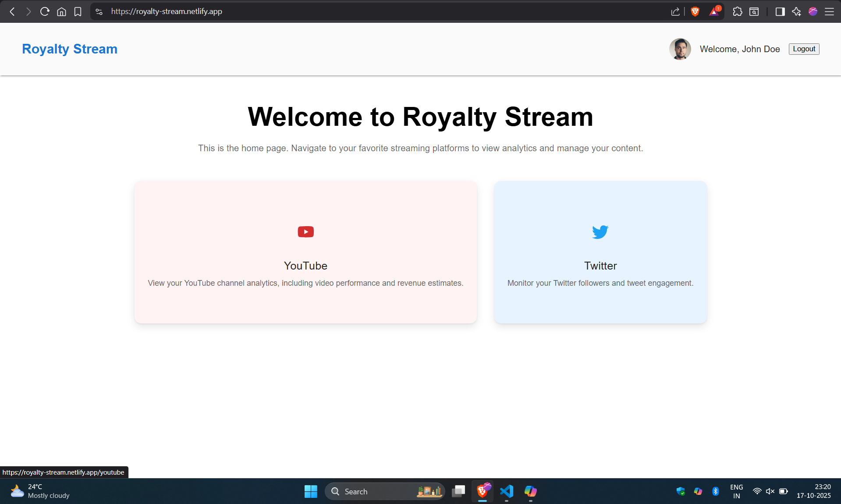Image resolution: width=841 pixels, height=504 pixels.
Task: Click the red YouTube play icon
Action: click(x=305, y=232)
